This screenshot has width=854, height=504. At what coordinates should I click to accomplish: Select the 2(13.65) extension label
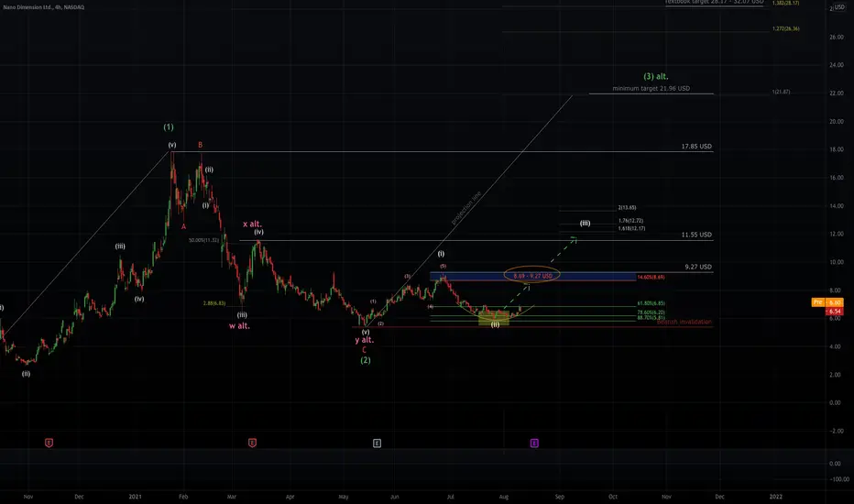627,208
